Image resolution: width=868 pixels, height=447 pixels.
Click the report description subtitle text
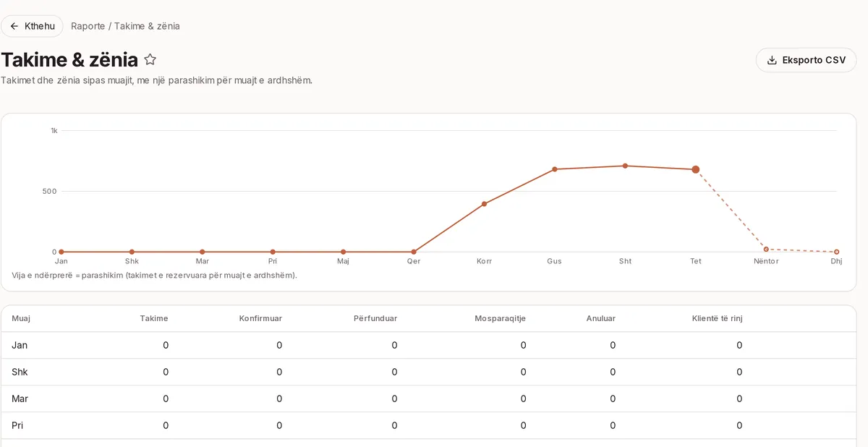156,80
